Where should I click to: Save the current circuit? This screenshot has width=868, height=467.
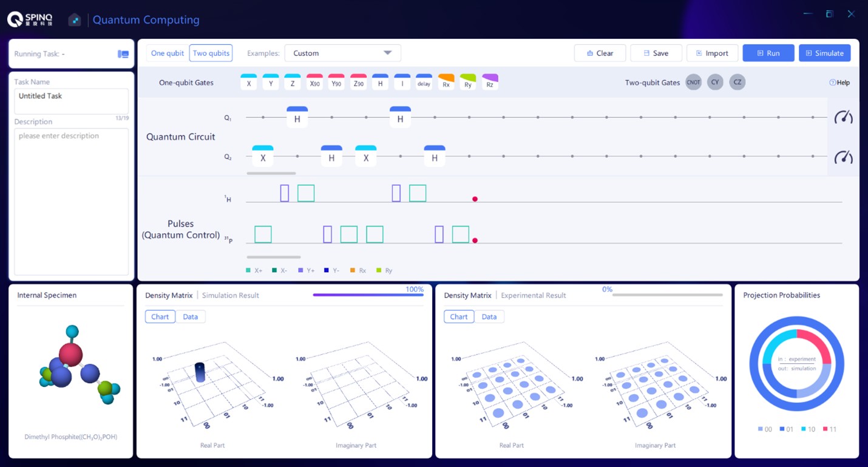click(656, 53)
